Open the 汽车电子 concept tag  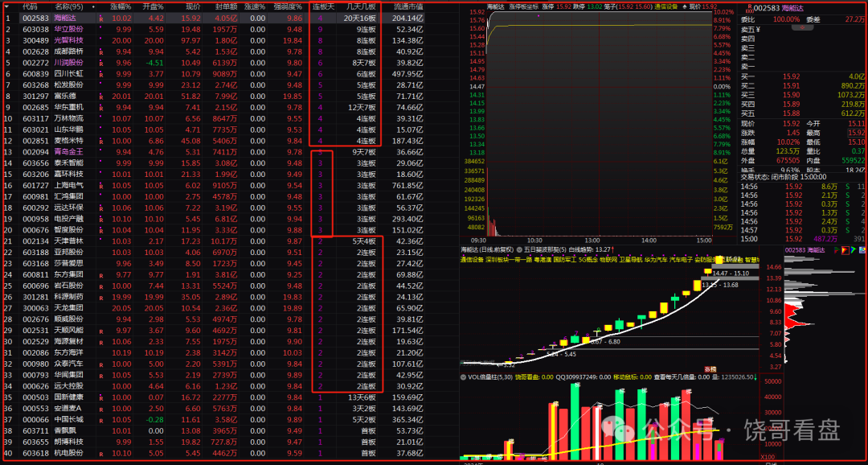tap(681, 259)
